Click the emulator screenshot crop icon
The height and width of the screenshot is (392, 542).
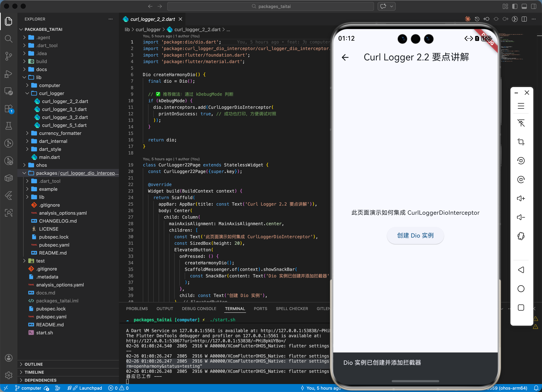(521, 142)
